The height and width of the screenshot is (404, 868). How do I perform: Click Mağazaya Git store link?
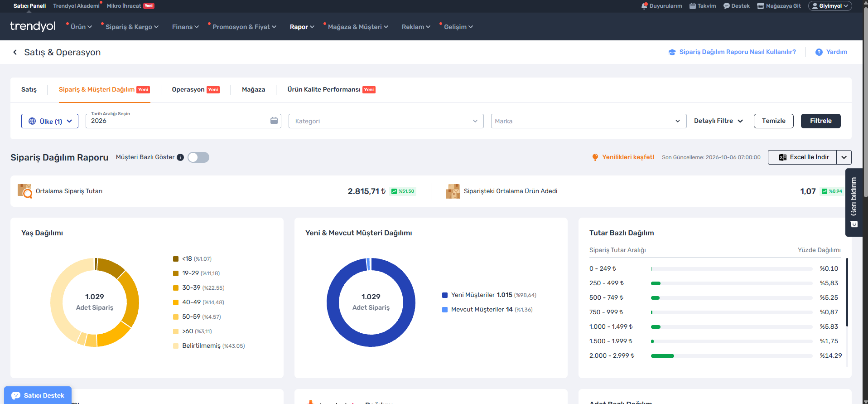(779, 6)
